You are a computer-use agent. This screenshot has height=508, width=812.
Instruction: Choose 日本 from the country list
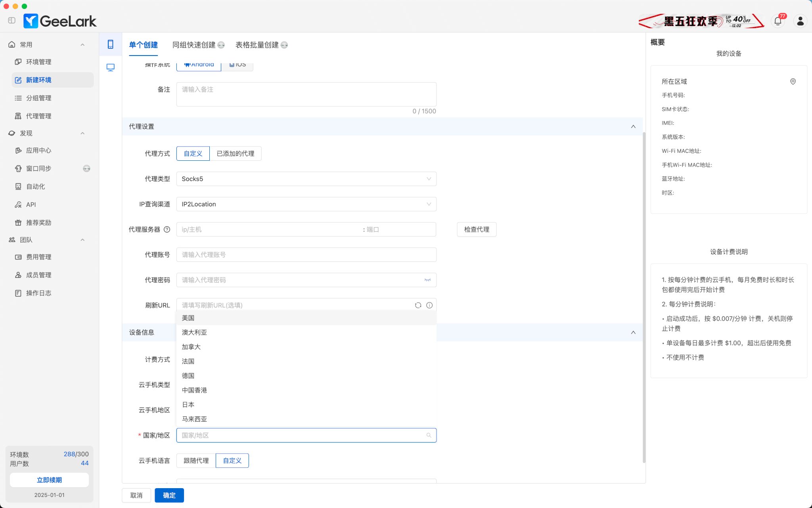[188, 404]
